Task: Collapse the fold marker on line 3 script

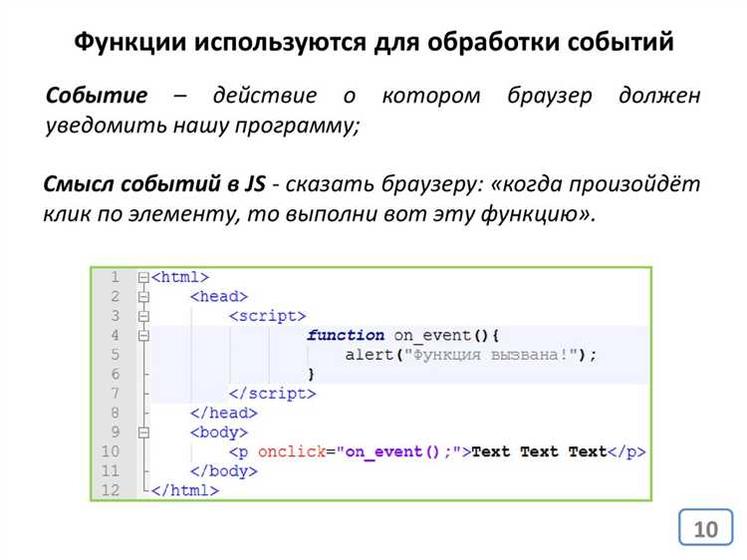Action: (x=143, y=317)
